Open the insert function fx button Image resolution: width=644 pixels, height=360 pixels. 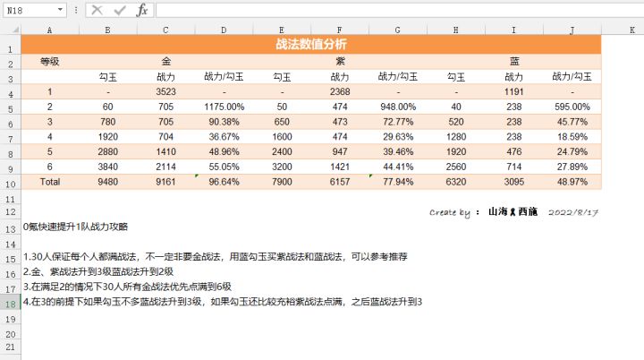click(142, 10)
